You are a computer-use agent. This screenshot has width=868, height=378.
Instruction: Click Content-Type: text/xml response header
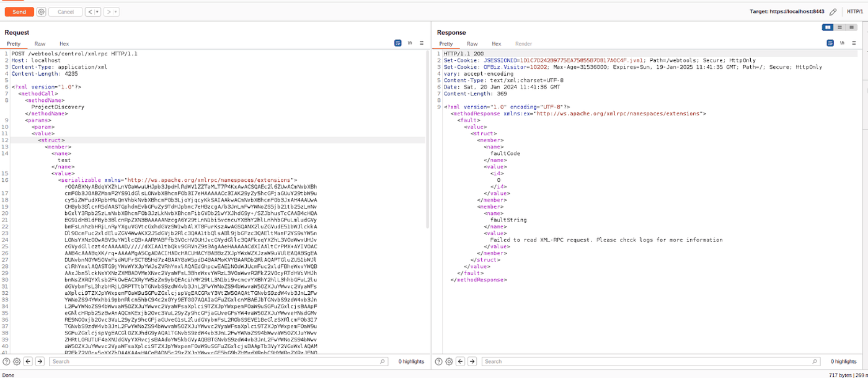click(503, 80)
